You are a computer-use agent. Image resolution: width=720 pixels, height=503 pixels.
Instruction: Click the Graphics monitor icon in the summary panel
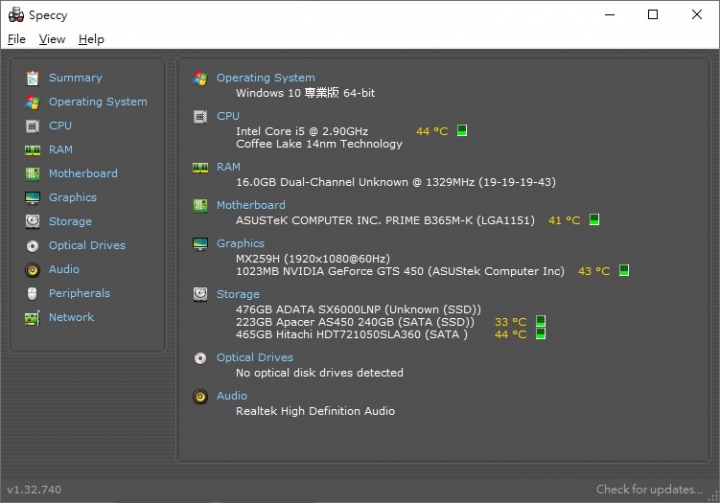coord(200,244)
